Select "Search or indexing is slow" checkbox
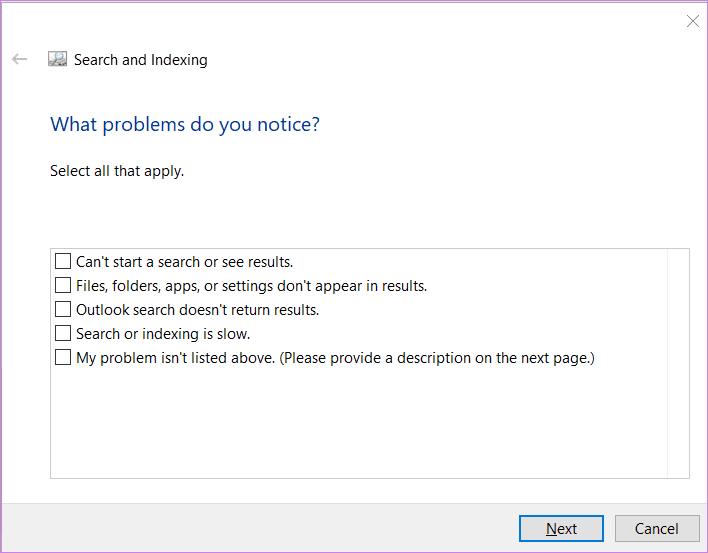This screenshot has height=553, width=708. tap(63, 333)
